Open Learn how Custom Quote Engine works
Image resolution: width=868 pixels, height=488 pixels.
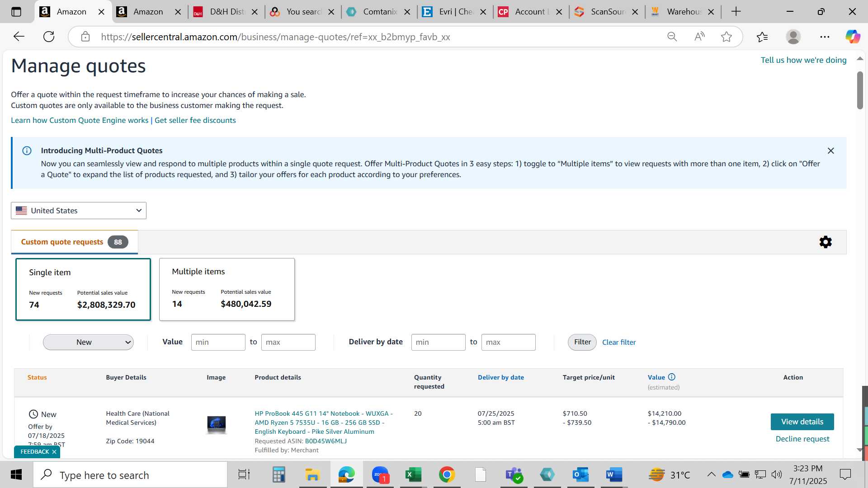(80, 120)
